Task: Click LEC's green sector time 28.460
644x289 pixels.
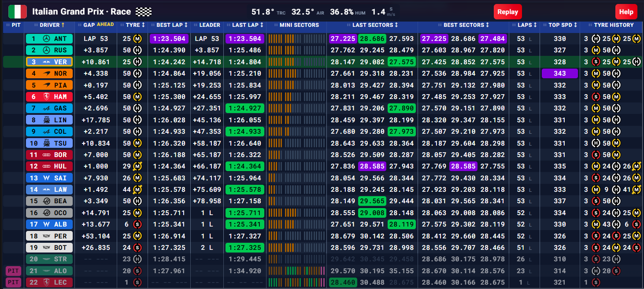Action: (x=343, y=282)
